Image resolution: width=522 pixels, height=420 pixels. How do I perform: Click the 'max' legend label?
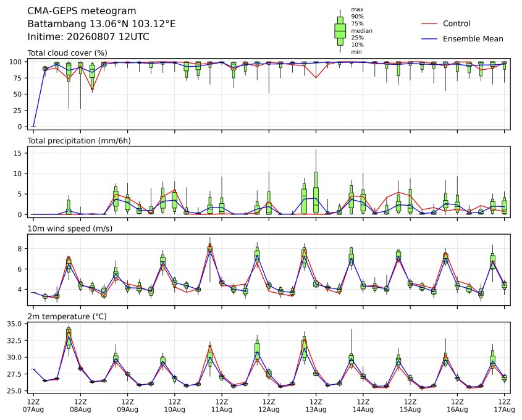click(357, 10)
